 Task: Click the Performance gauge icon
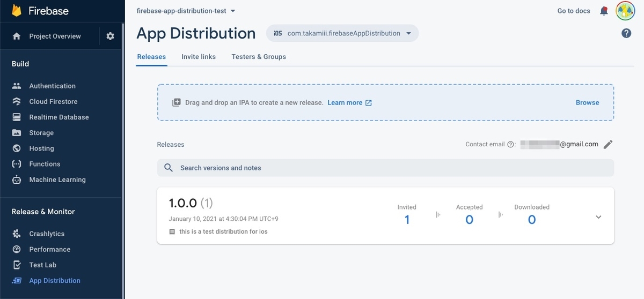(17, 249)
